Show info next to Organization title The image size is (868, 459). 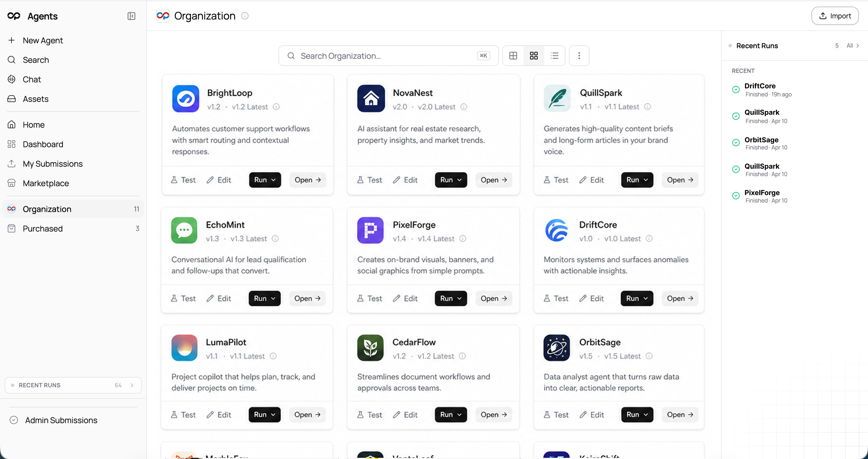(245, 16)
